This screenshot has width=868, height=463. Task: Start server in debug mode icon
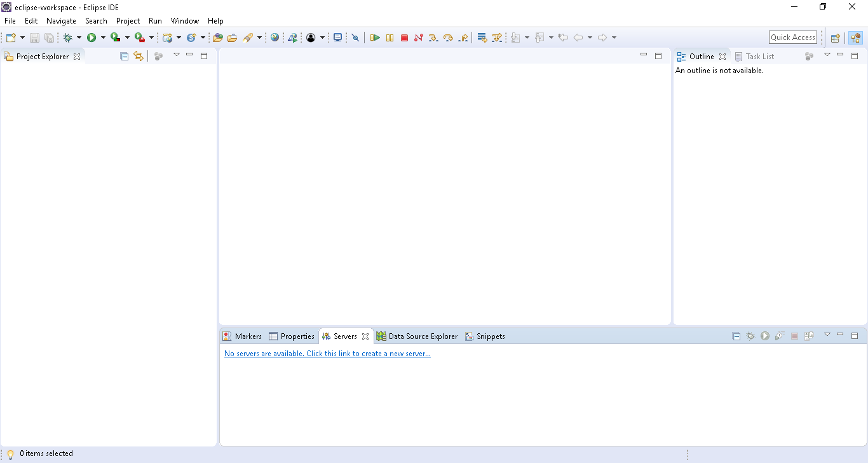point(750,336)
